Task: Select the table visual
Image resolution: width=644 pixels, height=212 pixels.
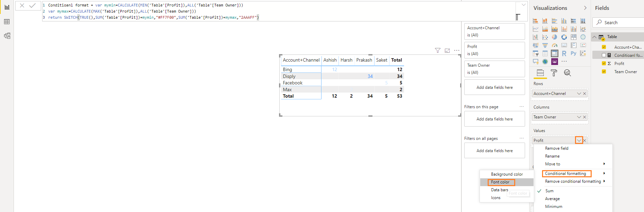Action: click(545, 53)
